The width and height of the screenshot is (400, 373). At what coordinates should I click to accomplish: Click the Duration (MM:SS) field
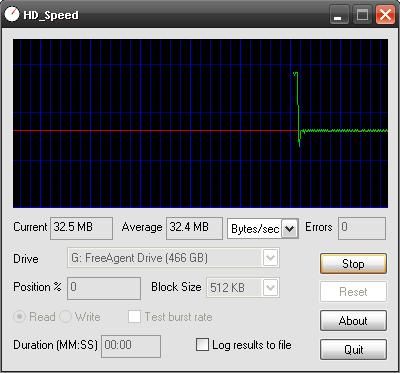click(131, 346)
